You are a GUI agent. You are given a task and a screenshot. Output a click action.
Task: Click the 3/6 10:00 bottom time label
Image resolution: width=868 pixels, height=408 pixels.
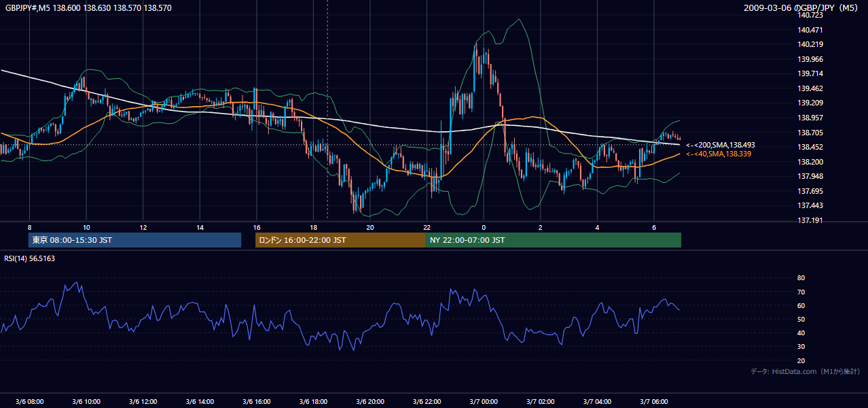point(86,401)
